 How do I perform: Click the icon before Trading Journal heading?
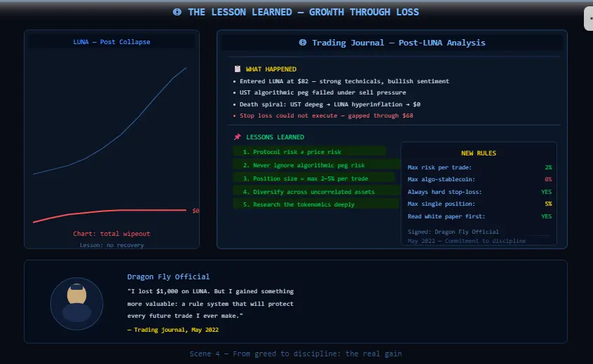(303, 42)
